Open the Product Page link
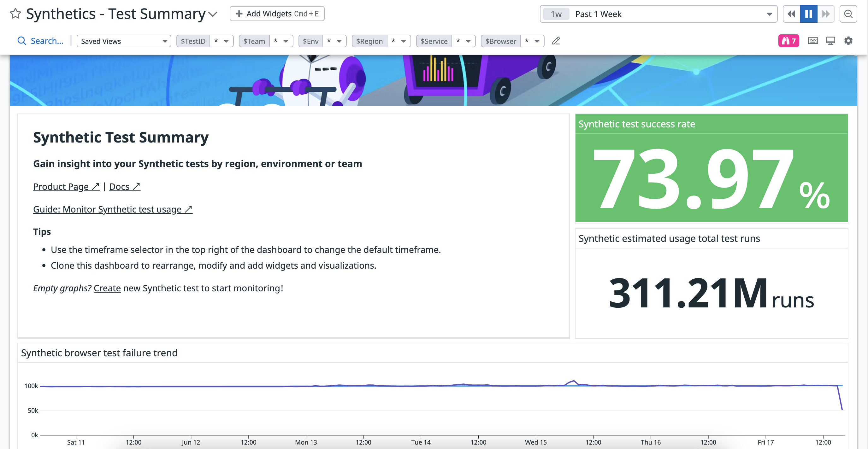868x449 pixels. [x=66, y=186]
